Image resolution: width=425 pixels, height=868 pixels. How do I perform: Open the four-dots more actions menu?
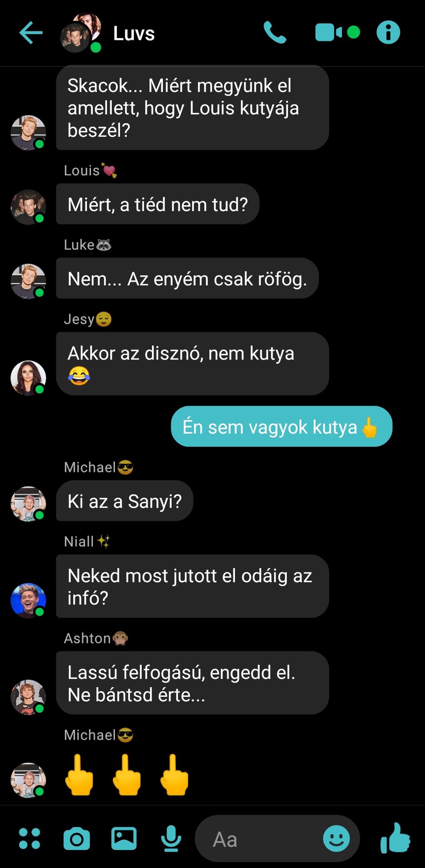(29, 839)
